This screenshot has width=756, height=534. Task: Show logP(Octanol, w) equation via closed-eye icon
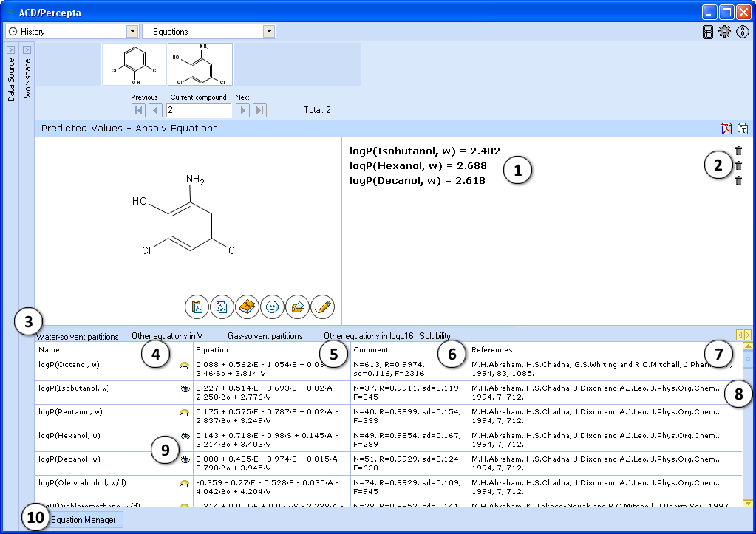185,366
